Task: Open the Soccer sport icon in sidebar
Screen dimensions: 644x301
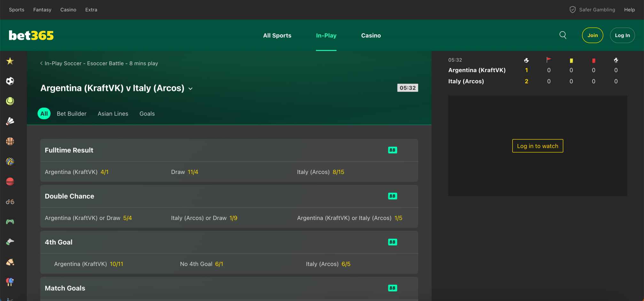Action: point(10,81)
